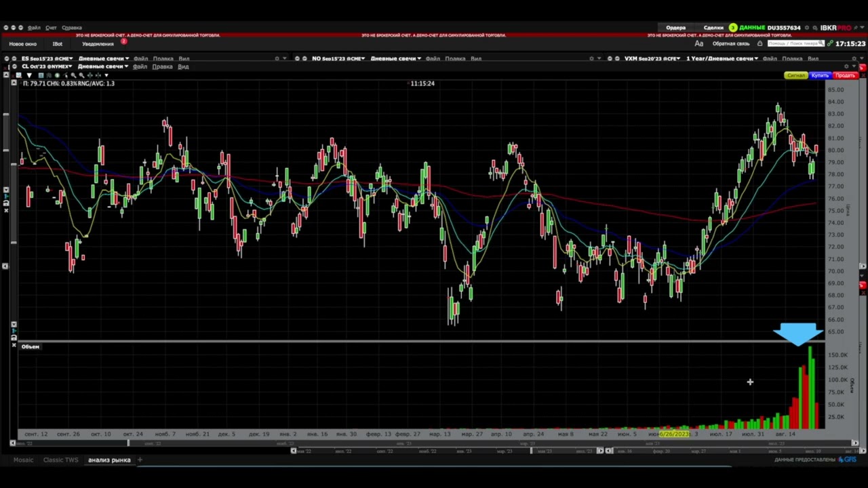Viewport: 868px width, 488px height.
Task: Open Правка menu of the VXM chart window
Action: [792, 58]
